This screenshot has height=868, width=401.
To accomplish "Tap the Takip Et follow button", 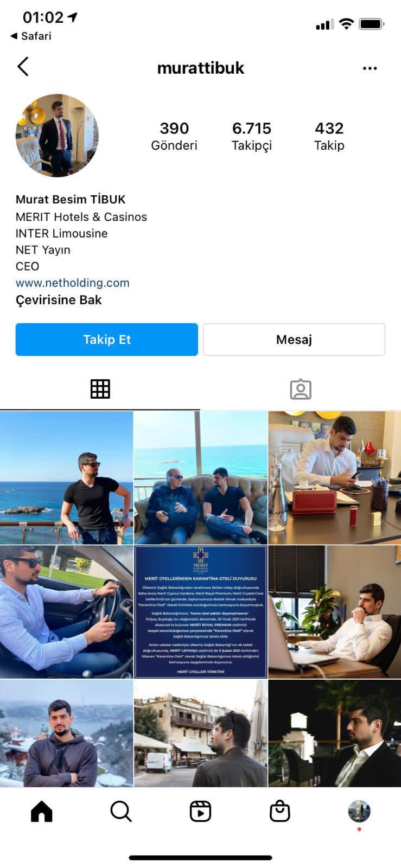I will click(x=107, y=340).
